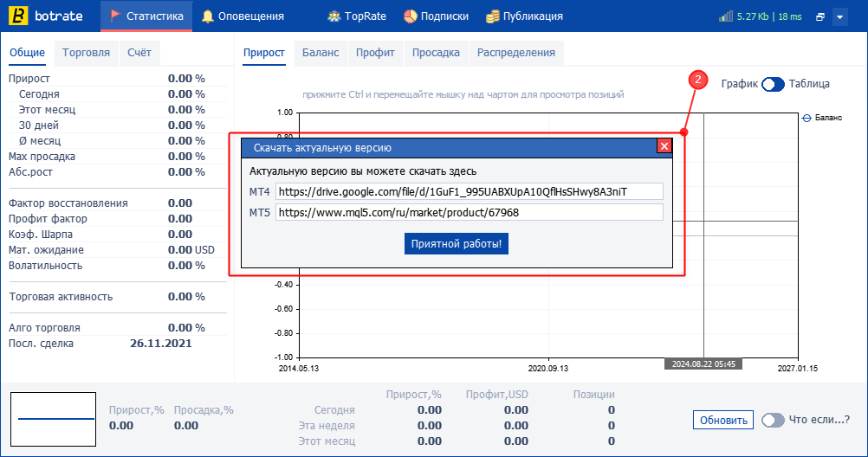Viewport: 868px width, 457px height.
Task: Click the 2024.08.22 05:45 chart marker
Action: click(x=703, y=364)
